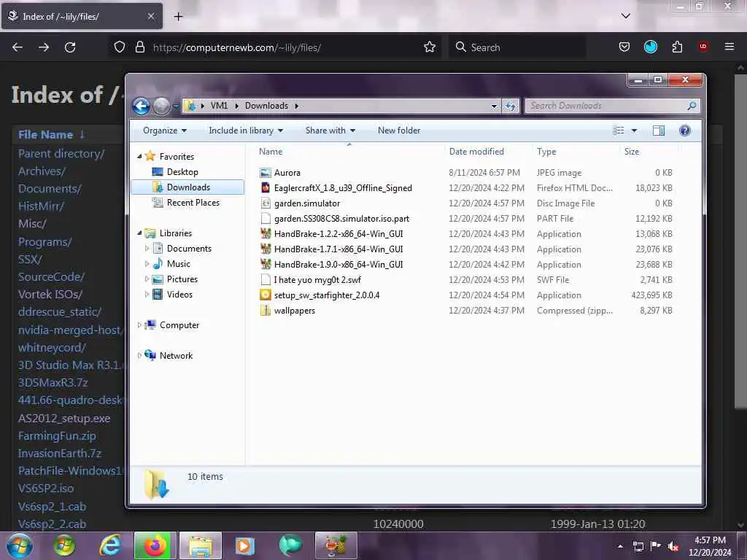747x560 pixels.
Task: Click the HandBrake pineapple taskbar icon
Action: tap(336, 545)
